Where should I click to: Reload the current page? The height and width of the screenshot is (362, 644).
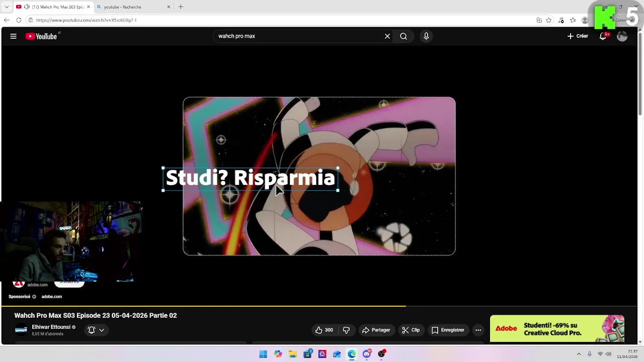(19, 20)
